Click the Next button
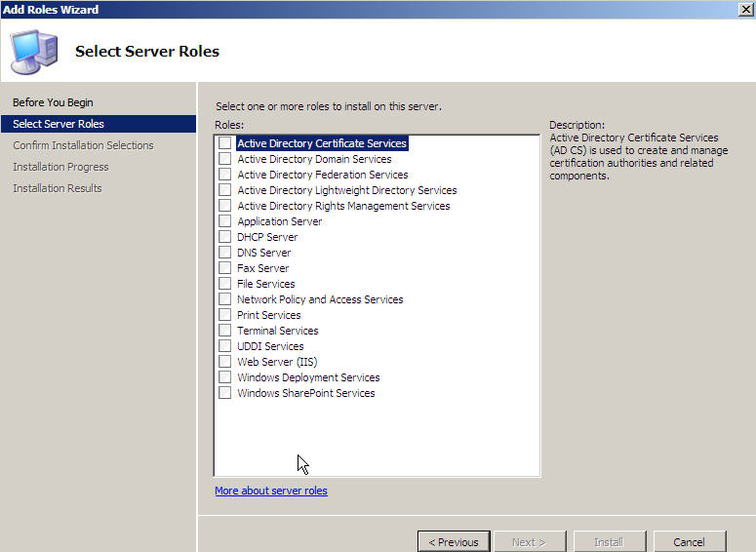Image resolution: width=756 pixels, height=552 pixels. point(530,542)
